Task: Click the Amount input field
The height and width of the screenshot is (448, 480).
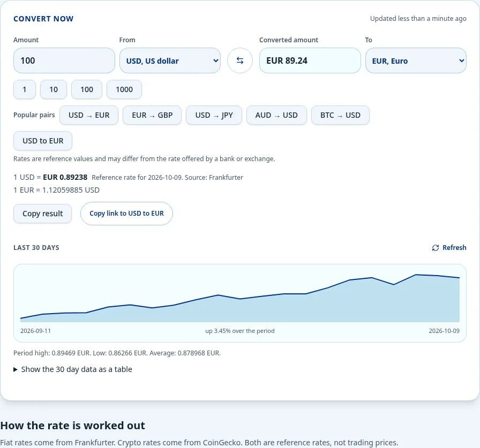Action: [x=64, y=60]
